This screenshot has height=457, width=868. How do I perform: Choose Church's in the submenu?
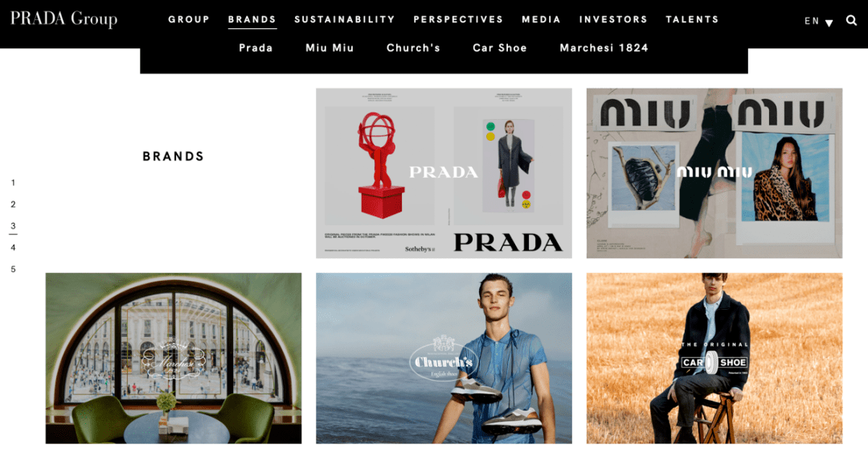click(414, 47)
